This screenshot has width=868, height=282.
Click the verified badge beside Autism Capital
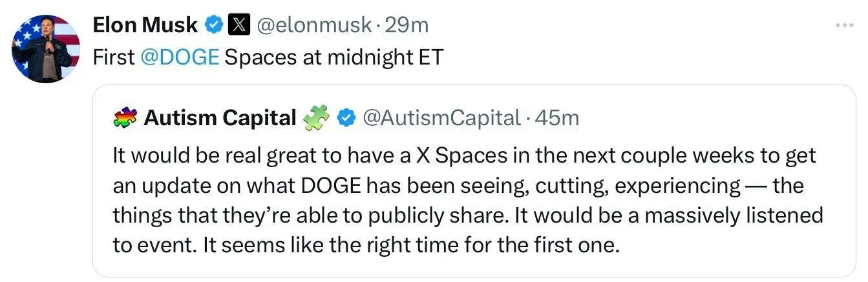(x=346, y=118)
